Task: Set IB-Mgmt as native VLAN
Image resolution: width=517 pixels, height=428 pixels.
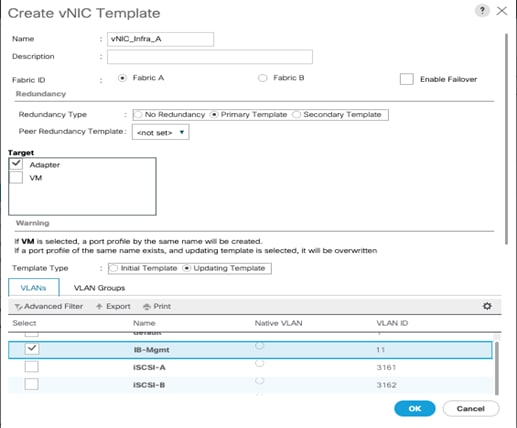Action: pyautogui.click(x=259, y=346)
